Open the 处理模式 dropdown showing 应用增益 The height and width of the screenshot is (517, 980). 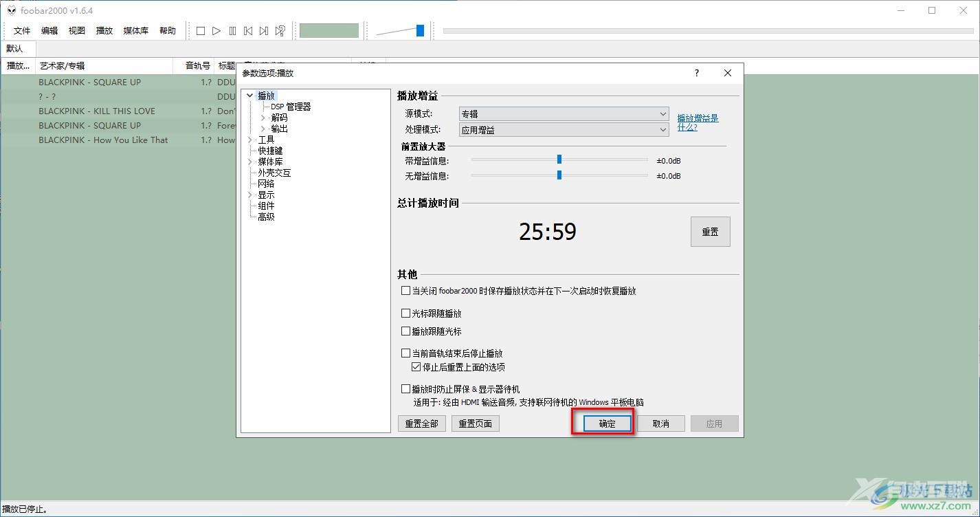click(x=564, y=129)
